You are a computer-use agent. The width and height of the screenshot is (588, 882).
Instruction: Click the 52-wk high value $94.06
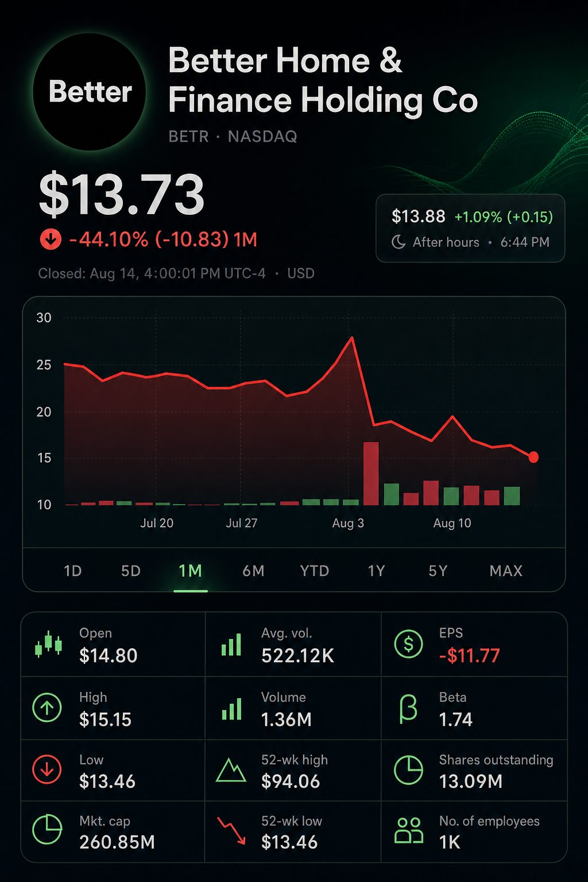(291, 782)
